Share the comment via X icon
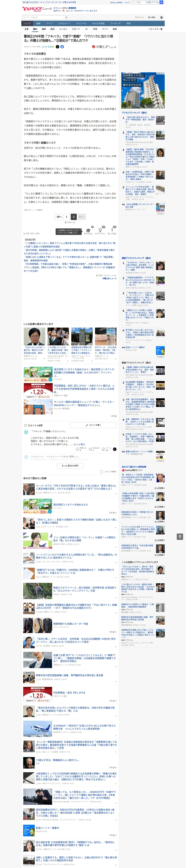This screenshot has width=186, height=868. tap(115, 449)
